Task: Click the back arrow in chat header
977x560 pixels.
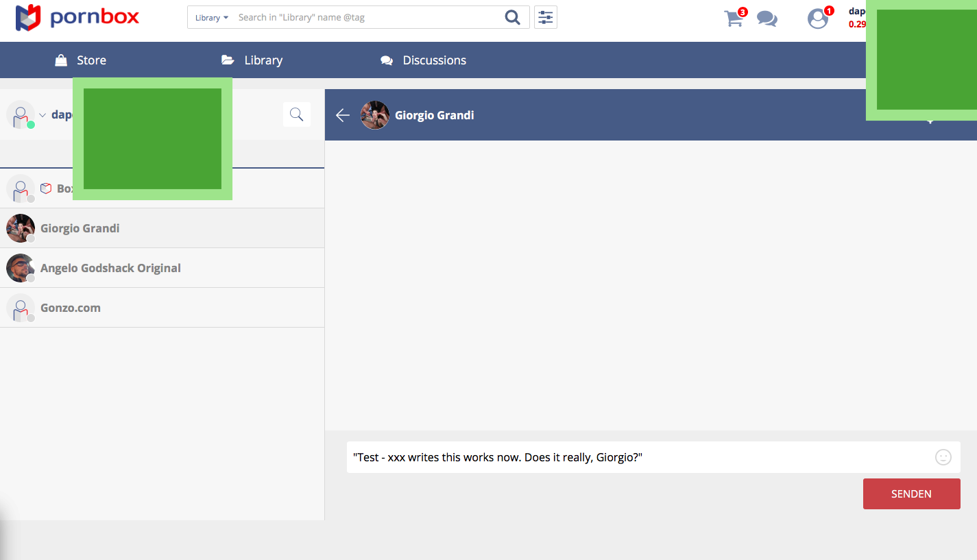Action: click(343, 115)
